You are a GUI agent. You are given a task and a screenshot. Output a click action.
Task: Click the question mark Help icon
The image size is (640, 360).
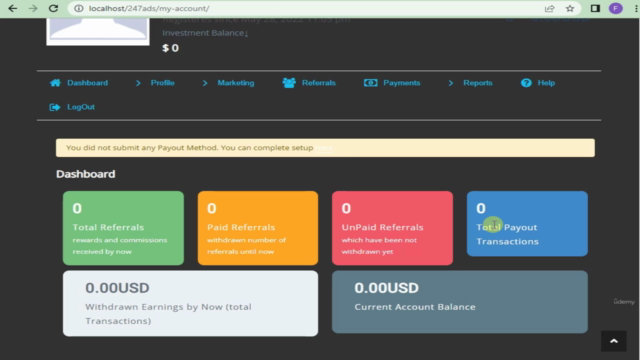pos(526,83)
